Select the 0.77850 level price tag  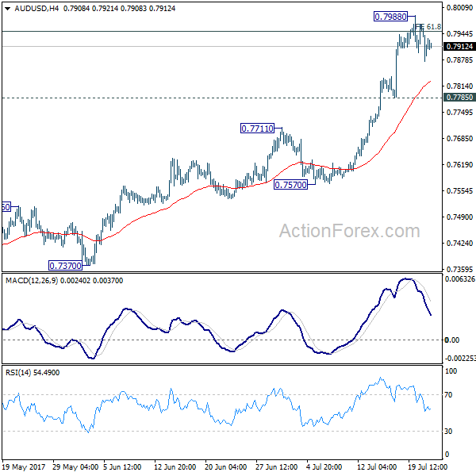pyautogui.click(x=459, y=98)
